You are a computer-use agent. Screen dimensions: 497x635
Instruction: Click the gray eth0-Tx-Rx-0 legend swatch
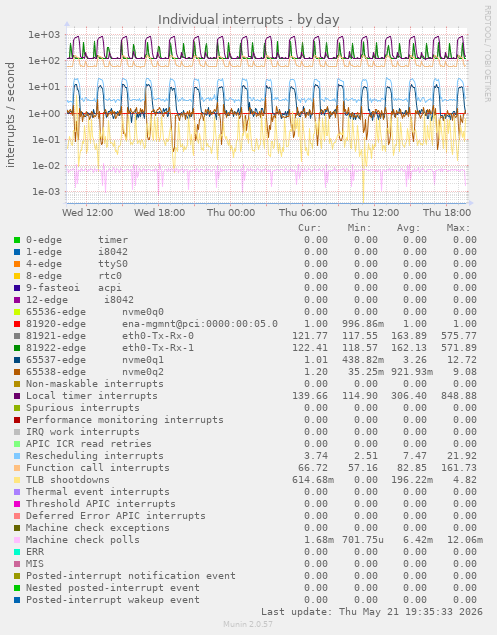point(17,336)
